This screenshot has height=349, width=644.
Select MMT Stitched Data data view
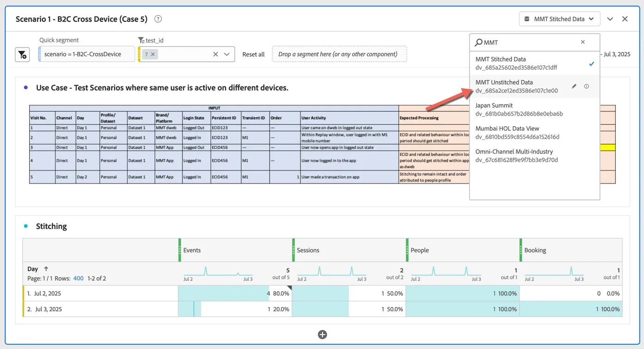pyautogui.click(x=534, y=63)
